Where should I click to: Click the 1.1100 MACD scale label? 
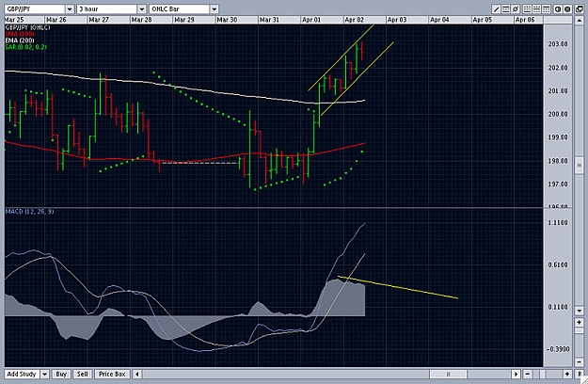558,223
